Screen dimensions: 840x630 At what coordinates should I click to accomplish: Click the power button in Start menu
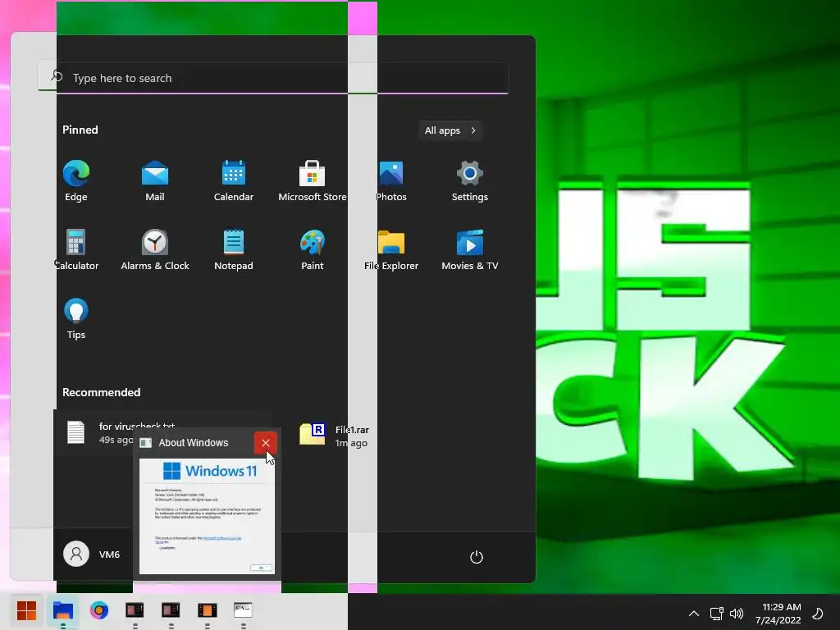[477, 557]
